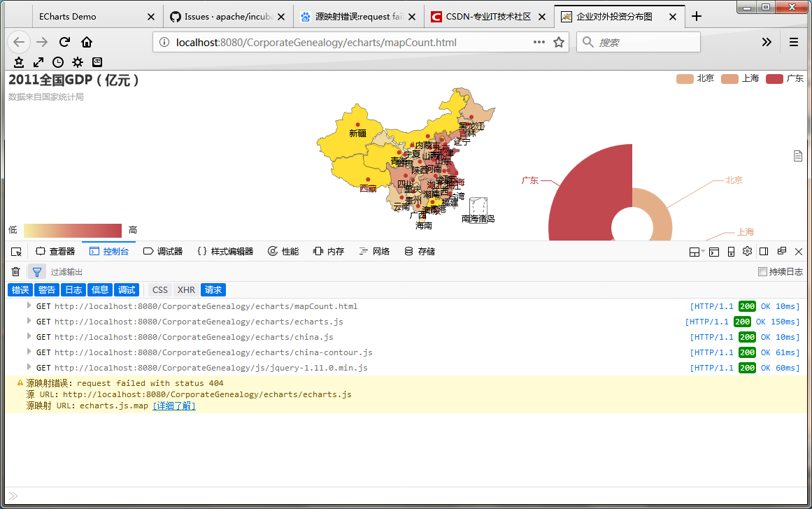Expand the jquery-1.11.0.min.js GET request
This screenshot has height=509, width=812.
tap(29, 367)
